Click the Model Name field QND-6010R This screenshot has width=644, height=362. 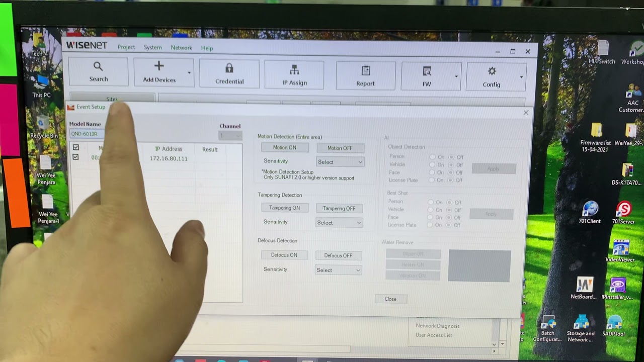pyautogui.click(x=87, y=134)
